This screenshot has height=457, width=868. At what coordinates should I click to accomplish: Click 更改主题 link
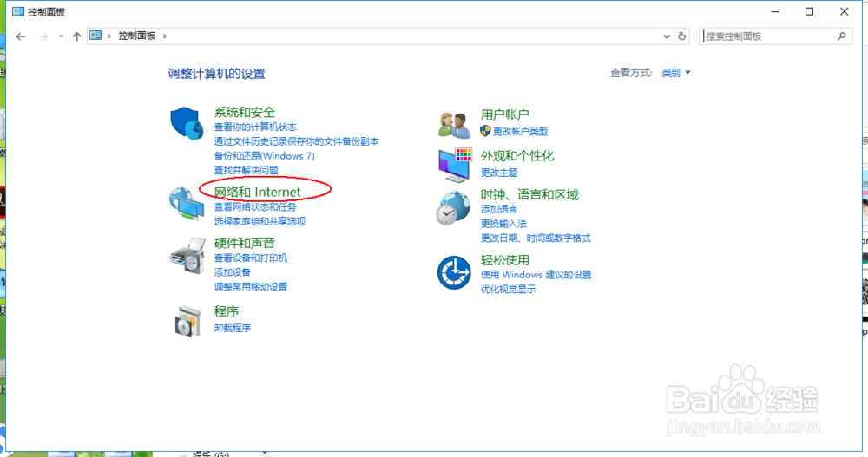point(499,173)
